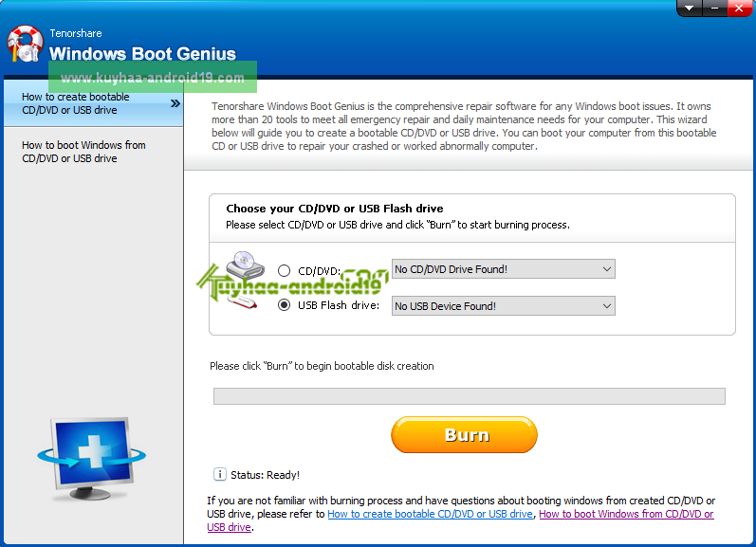Click the USB flash drive icon
This screenshot has width=756, height=547.
coord(242,302)
